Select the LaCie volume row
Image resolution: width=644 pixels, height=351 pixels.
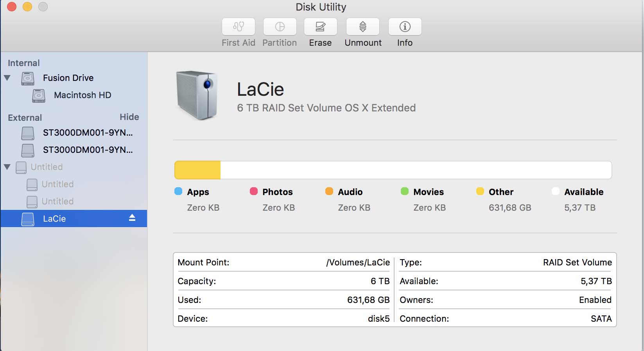[x=74, y=218]
